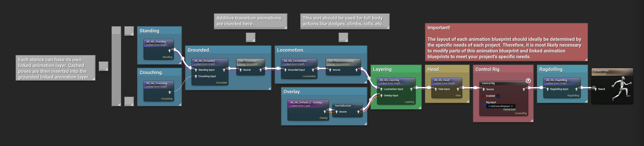Select the AB_Als_Standing node title
Viewport: 644px width, 146px height.
[156, 42]
